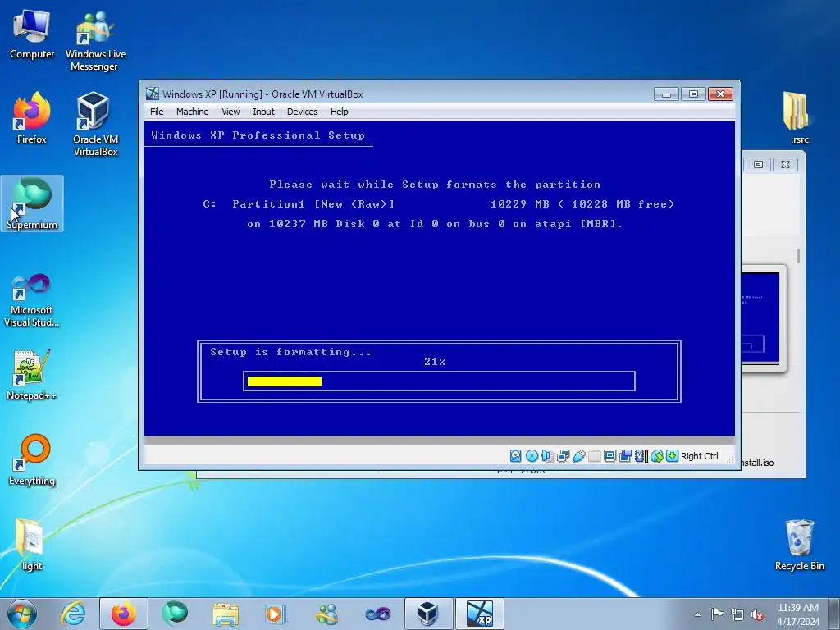Select the Computer desktop icon

click(x=32, y=34)
